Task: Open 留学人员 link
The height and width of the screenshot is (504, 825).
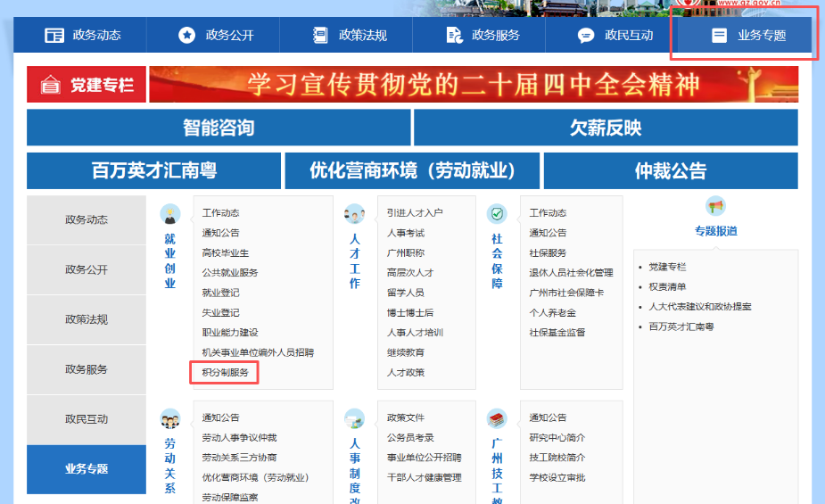Action: [406, 293]
